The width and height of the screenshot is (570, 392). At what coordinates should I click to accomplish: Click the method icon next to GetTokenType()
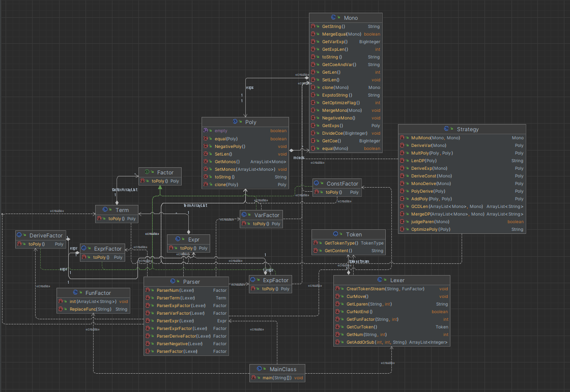coord(316,243)
